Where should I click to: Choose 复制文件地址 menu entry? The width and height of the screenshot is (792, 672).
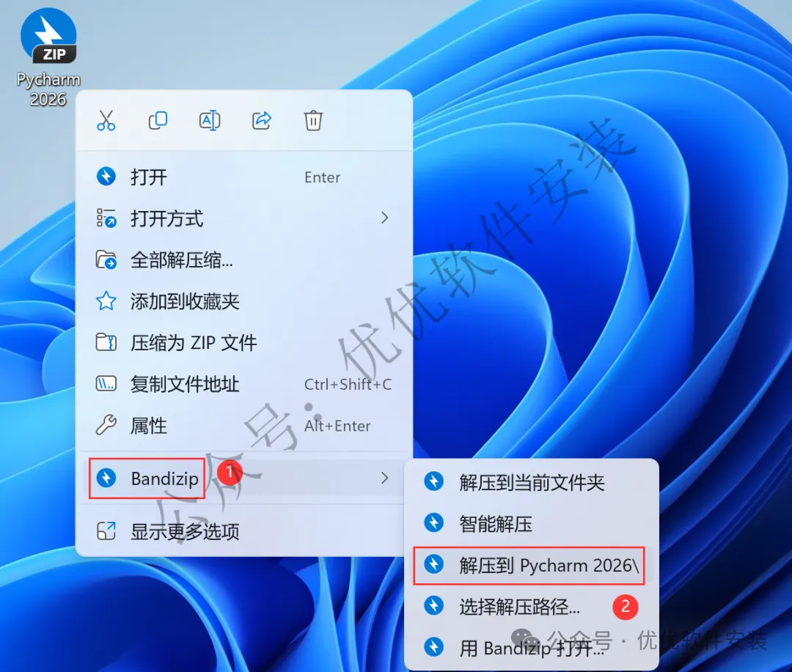coord(244,384)
